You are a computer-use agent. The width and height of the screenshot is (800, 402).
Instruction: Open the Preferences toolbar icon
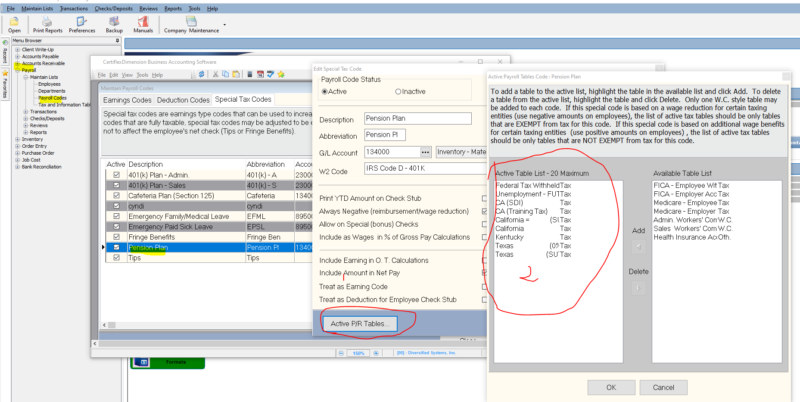click(82, 25)
